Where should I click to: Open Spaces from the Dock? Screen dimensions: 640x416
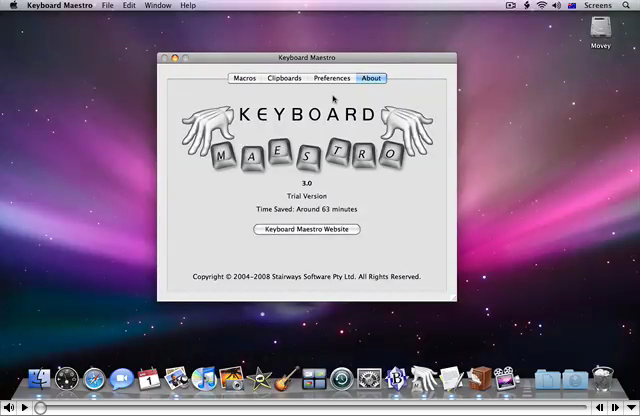point(314,379)
